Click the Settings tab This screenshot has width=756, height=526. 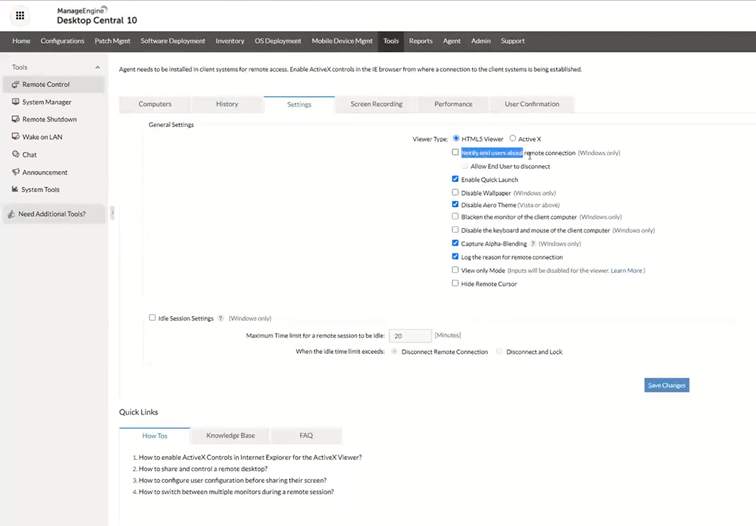pos(299,104)
